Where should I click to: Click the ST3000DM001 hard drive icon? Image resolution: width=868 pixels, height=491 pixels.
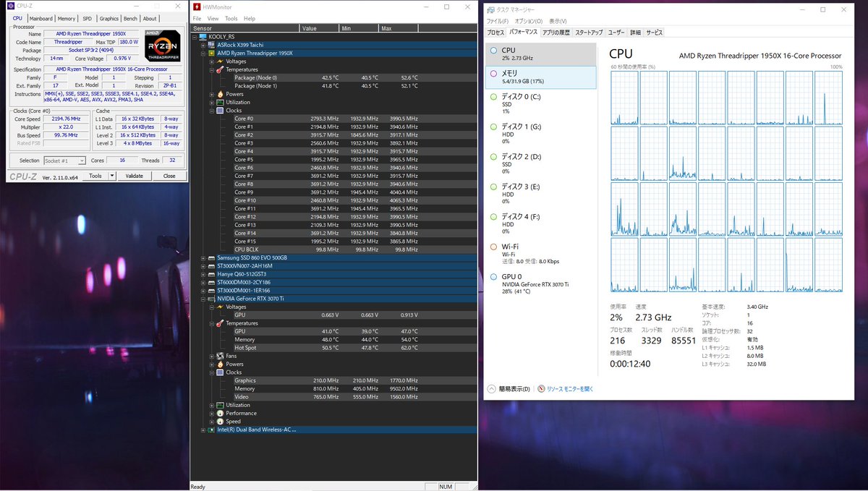[211, 290]
